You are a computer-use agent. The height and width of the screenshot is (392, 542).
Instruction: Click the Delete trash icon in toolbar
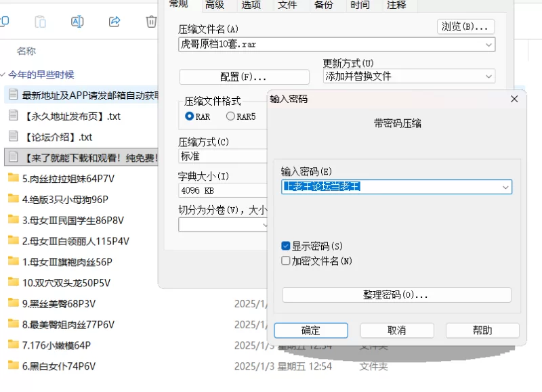[x=152, y=22]
